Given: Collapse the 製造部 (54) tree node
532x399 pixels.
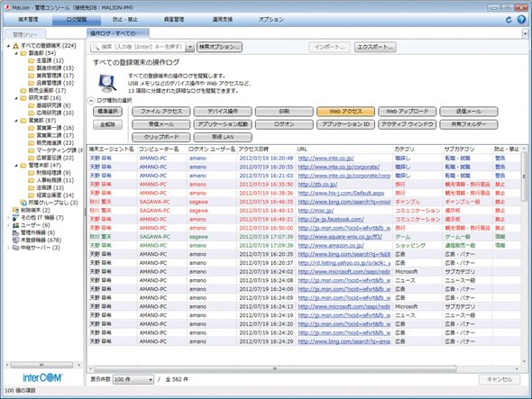Looking at the screenshot, I should 16,53.
